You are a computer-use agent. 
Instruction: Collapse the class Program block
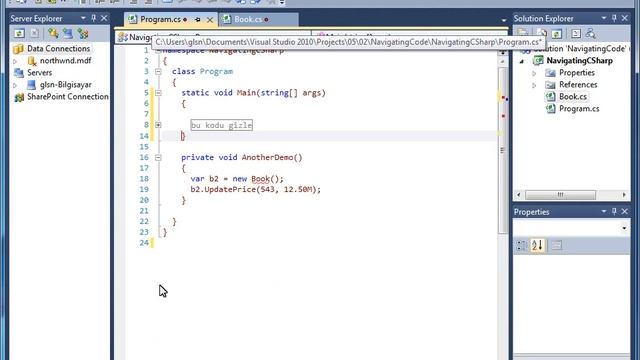pos(158,71)
